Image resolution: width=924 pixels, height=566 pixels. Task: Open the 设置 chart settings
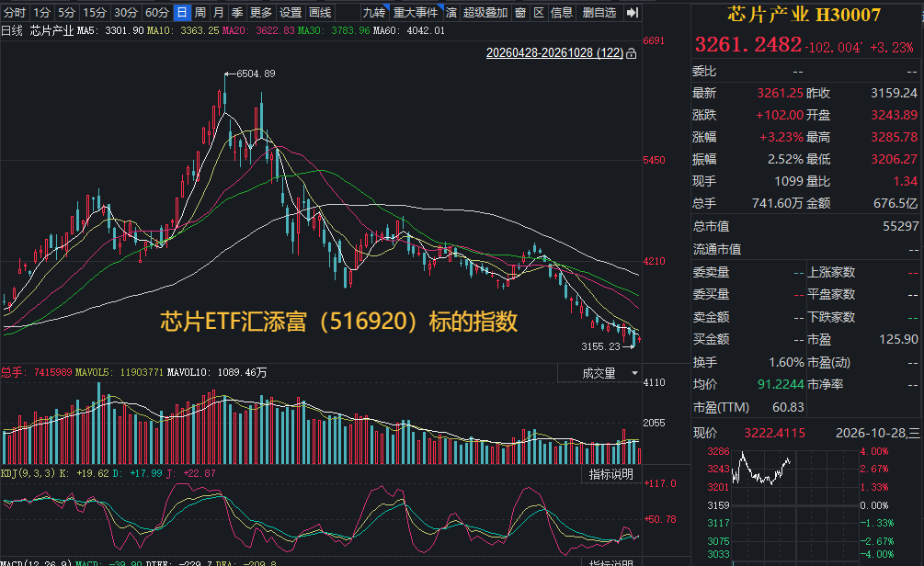click(291, 12)
